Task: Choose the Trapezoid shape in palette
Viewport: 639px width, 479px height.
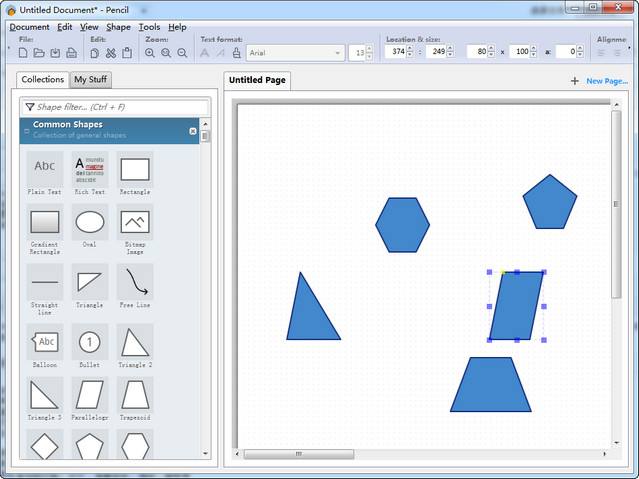Action: [x=135, y=399]
